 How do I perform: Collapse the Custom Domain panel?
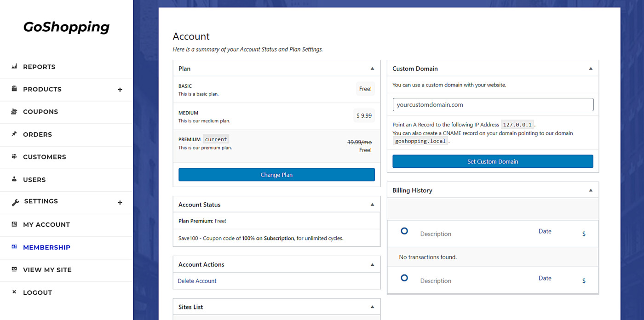pyautogui.click(x=591, y=69)
